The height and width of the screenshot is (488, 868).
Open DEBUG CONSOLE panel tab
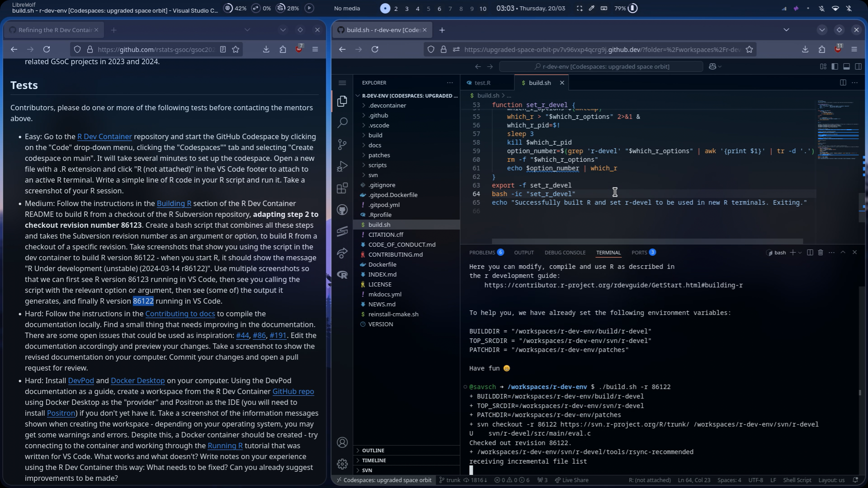pos(565,253)
